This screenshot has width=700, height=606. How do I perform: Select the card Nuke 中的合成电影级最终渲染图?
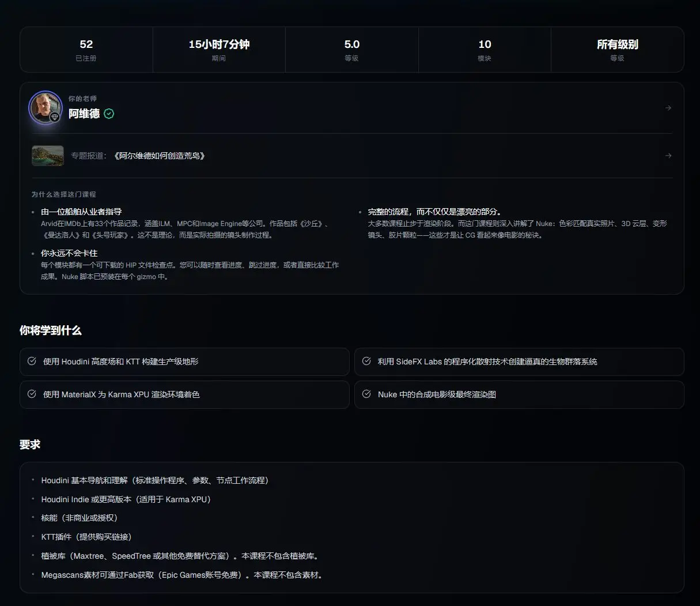[x=519, y=394]
